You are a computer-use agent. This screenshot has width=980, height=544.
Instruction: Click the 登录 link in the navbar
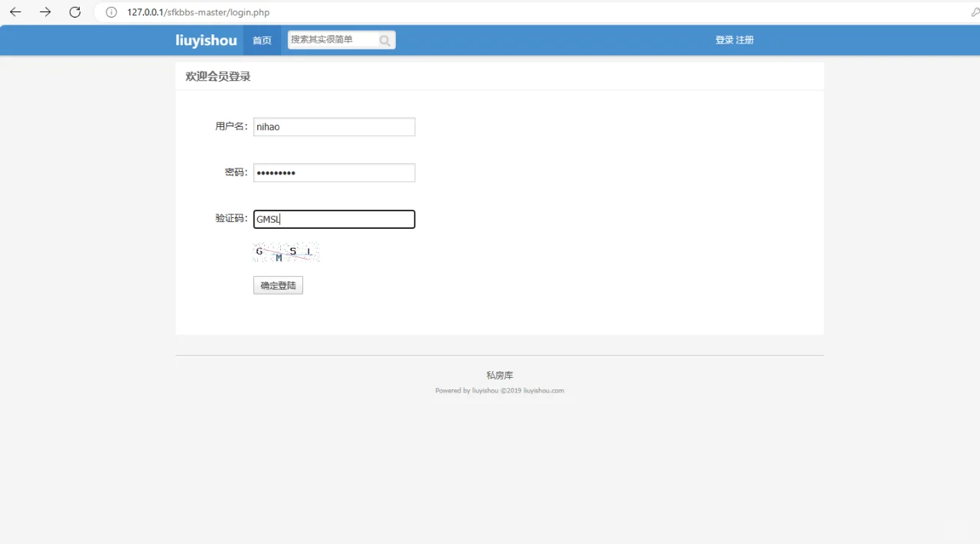coord(724,39)
